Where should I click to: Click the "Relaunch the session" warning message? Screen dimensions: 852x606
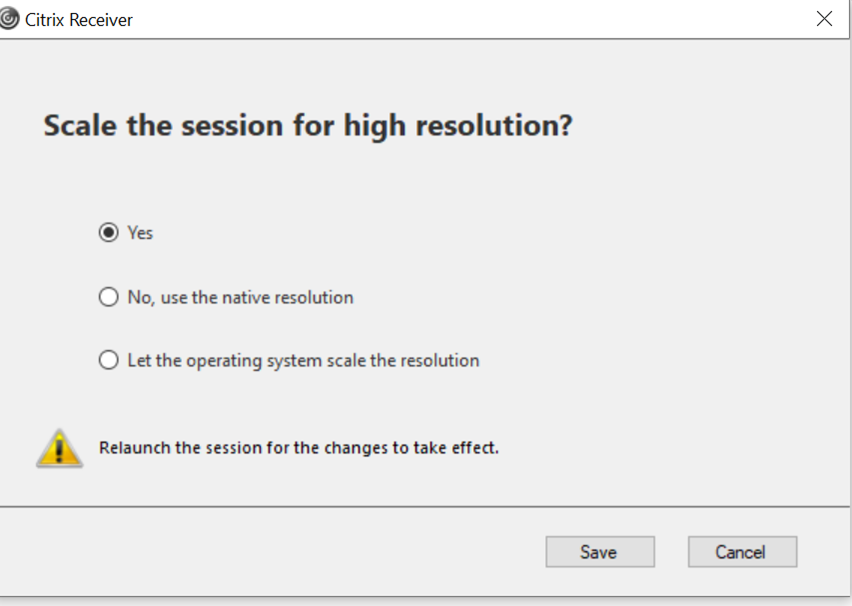[x=299, y=448]
